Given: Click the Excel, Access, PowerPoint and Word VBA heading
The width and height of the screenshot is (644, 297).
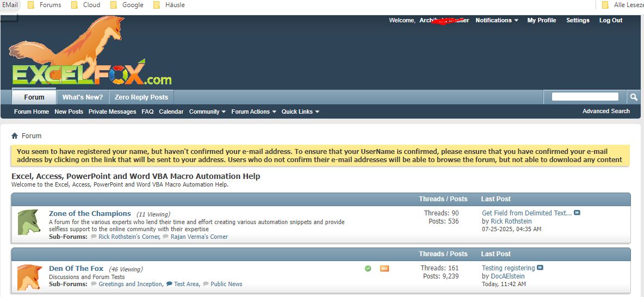Looking at the screenshot, I should pos(136,176).
